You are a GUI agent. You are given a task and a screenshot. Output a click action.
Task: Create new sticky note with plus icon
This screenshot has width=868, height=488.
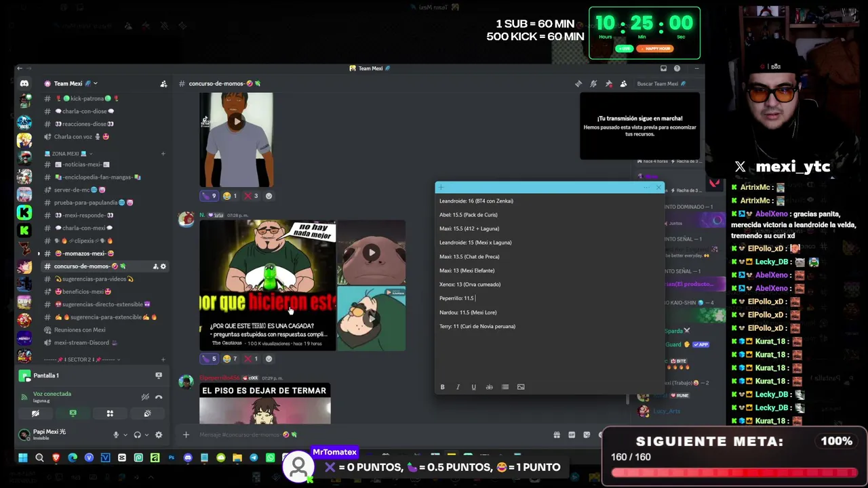441,188
